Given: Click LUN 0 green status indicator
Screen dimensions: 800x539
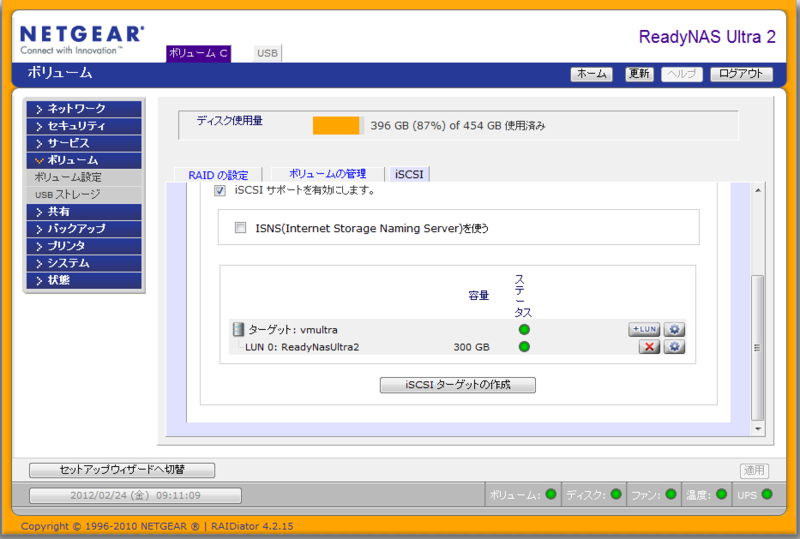Looking at the screenshot, I should (x=524, y=347).
